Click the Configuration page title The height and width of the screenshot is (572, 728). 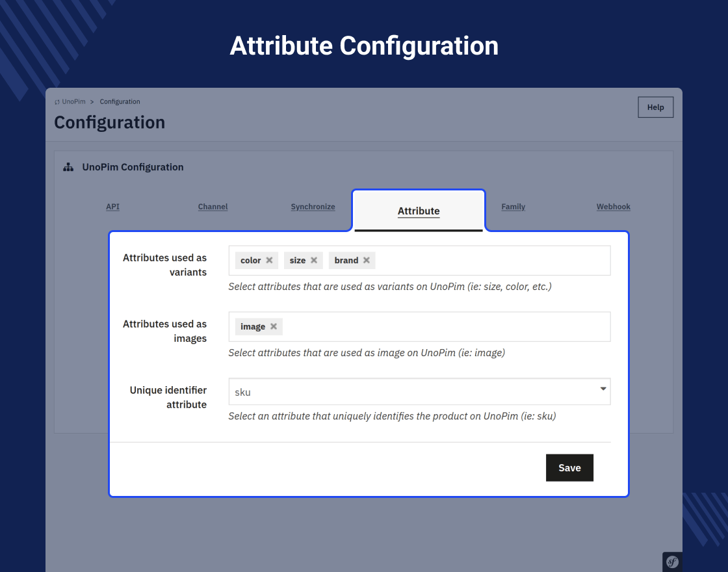tap(110, 123)
